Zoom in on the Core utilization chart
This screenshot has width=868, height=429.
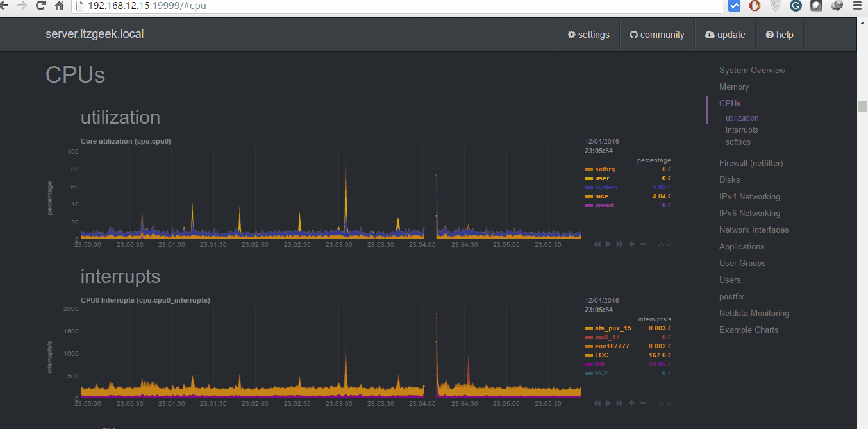[631, 244]
